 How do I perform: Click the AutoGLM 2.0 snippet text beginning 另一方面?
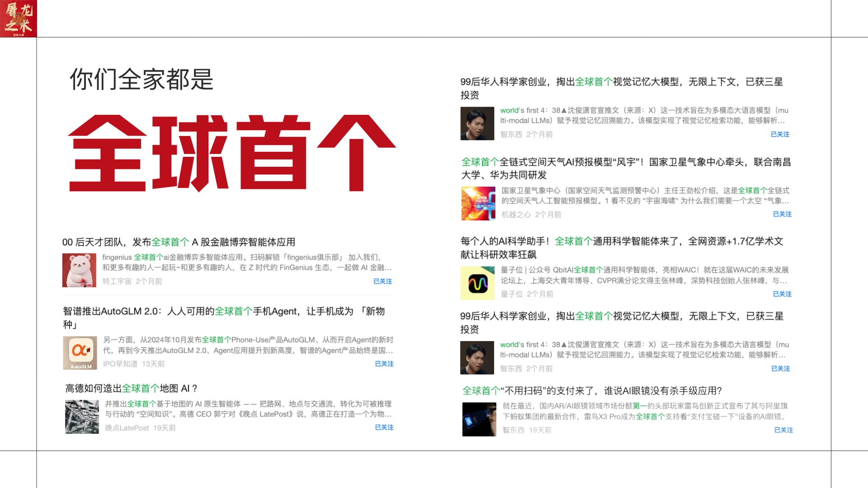tap(248, 345)
